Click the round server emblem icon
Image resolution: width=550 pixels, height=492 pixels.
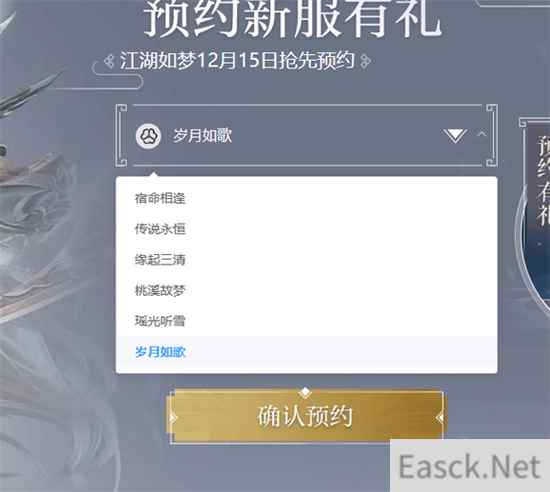point(148,136)
